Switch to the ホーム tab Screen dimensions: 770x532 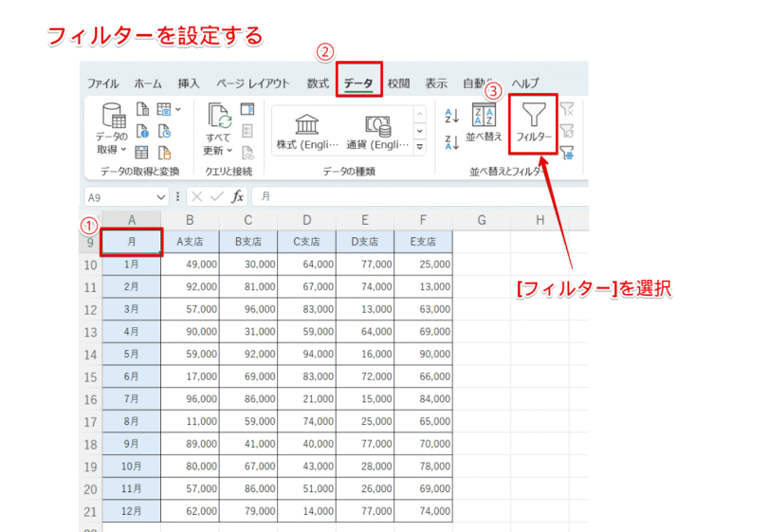point(148,83)
